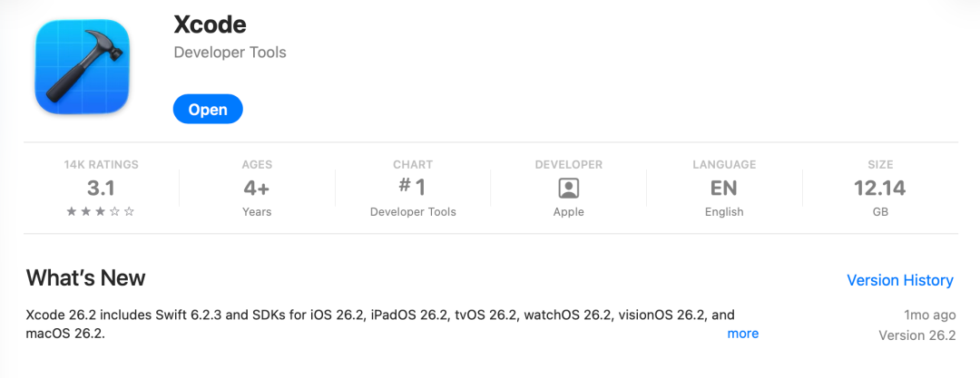The image size is (980, 378).
Task: Click the star rating row
Action: [101, 212]
